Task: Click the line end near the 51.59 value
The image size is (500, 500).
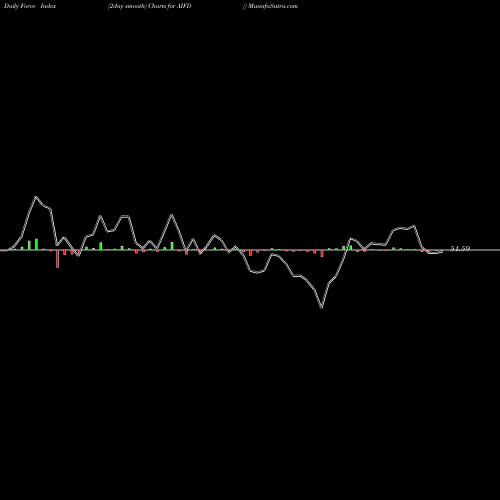Action: tap(442, 252)
